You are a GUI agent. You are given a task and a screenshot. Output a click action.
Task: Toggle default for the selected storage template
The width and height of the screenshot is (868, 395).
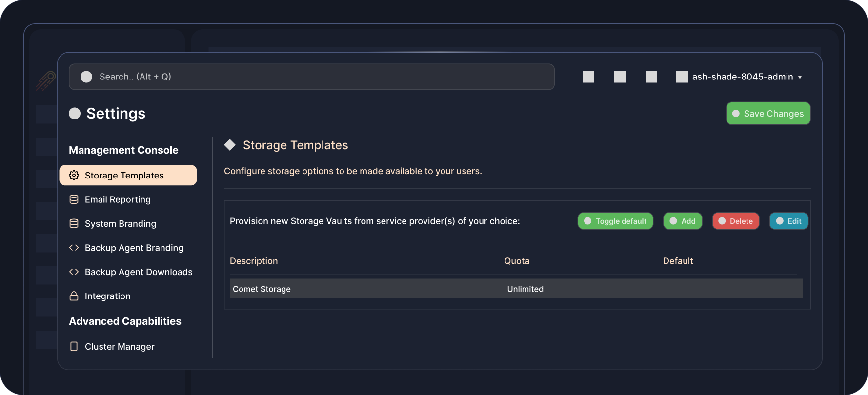click(x=615, y=221)
